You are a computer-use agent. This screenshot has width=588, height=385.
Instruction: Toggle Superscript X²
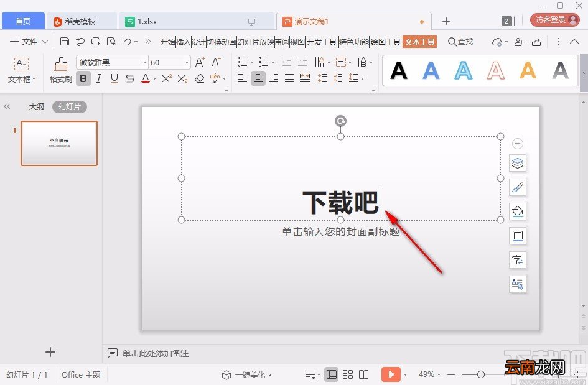(167, 78)
